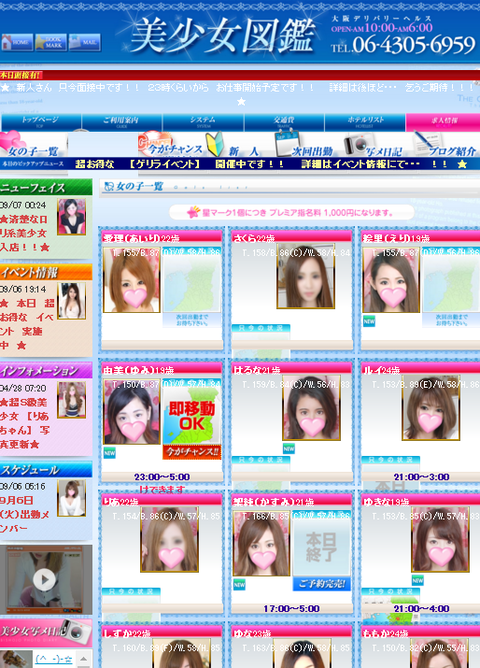Play the video in the left sidebar
Viewport: 480px width, 668px height.
pyautogui.click(x=44, y=579)
